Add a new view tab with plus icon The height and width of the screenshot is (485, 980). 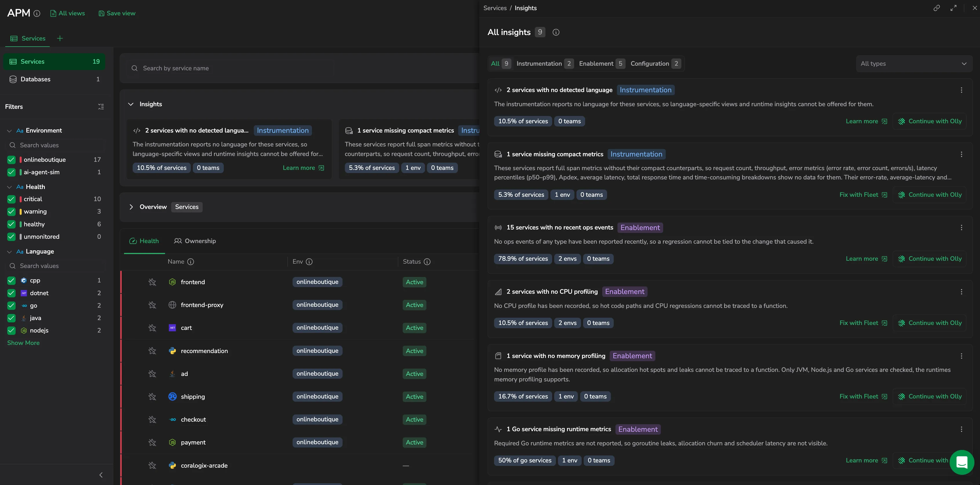(60, 38)
